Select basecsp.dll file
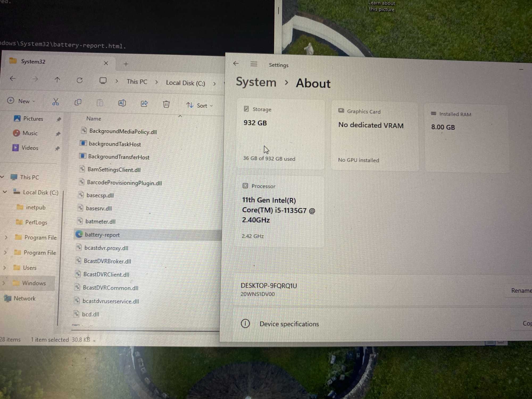532x399 pixels. click(100, 195)
